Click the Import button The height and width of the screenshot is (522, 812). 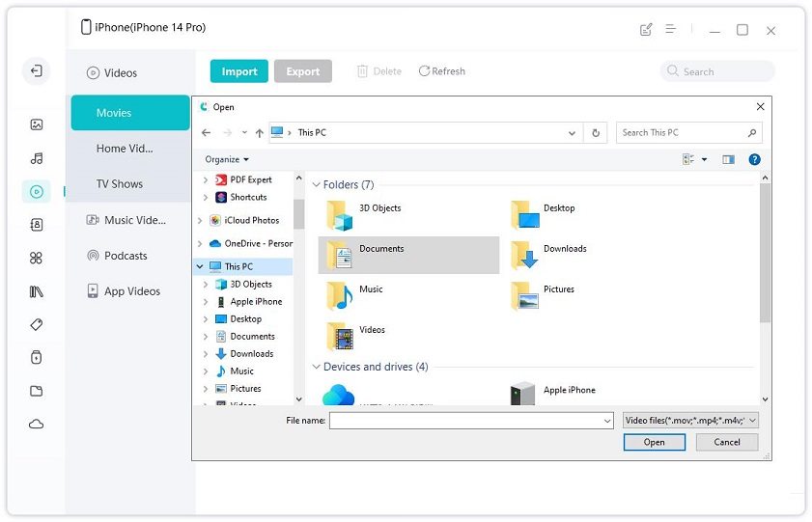click(x=239, y=71)
